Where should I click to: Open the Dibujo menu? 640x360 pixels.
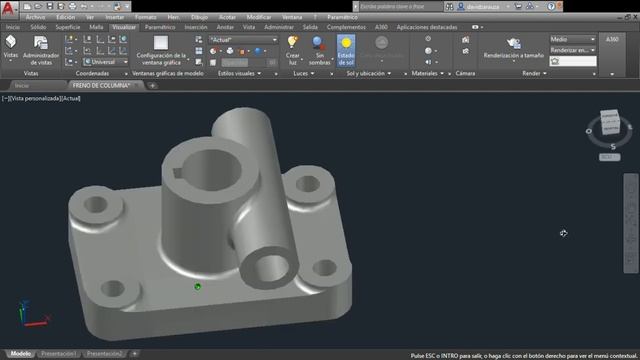click(199, 17)
